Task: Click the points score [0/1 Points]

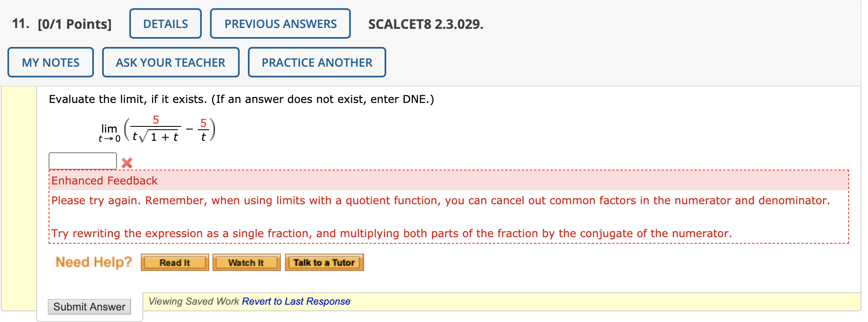Action: coord(73,24)
